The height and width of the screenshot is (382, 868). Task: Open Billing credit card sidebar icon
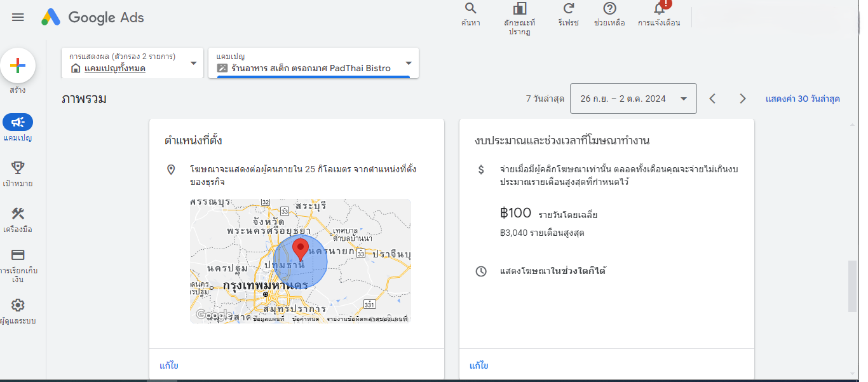pos(18,255)
